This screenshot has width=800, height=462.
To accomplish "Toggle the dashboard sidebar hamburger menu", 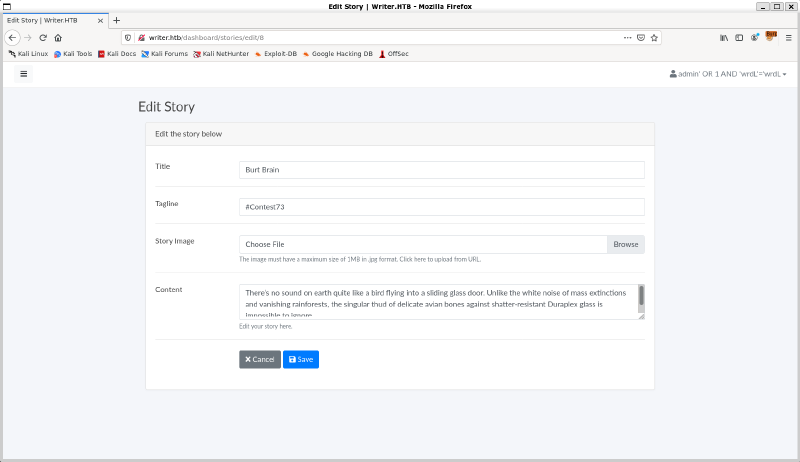I will tap(24, 73).
